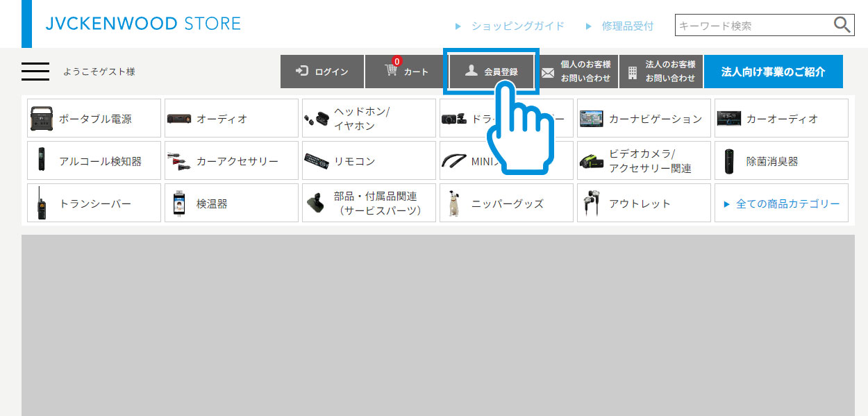Click the JVCKENWOOD STORE logo
This screenshot has width=868, height=416.
coord(143,24)
